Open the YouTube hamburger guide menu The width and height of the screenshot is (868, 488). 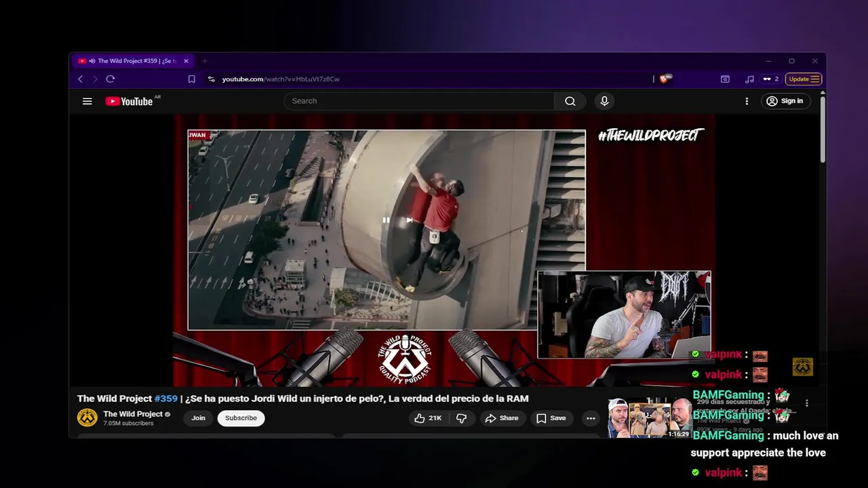pyautogui.click(x=87, y=101)
